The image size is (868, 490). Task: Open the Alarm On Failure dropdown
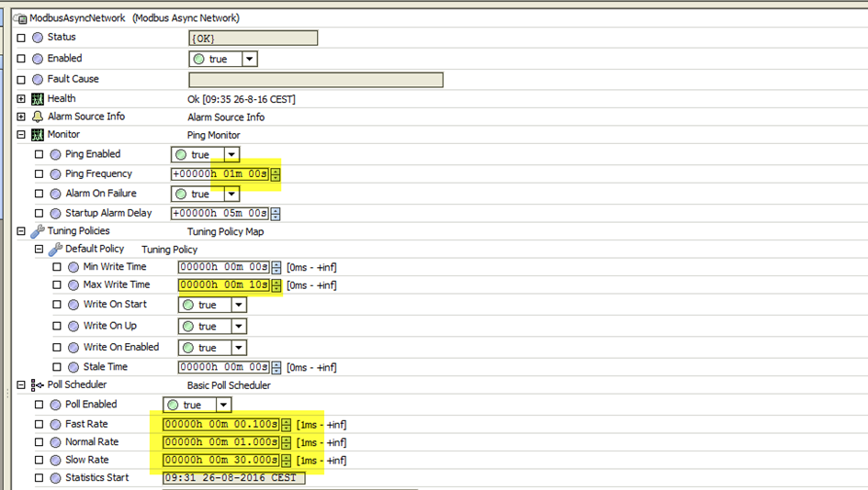232,195
